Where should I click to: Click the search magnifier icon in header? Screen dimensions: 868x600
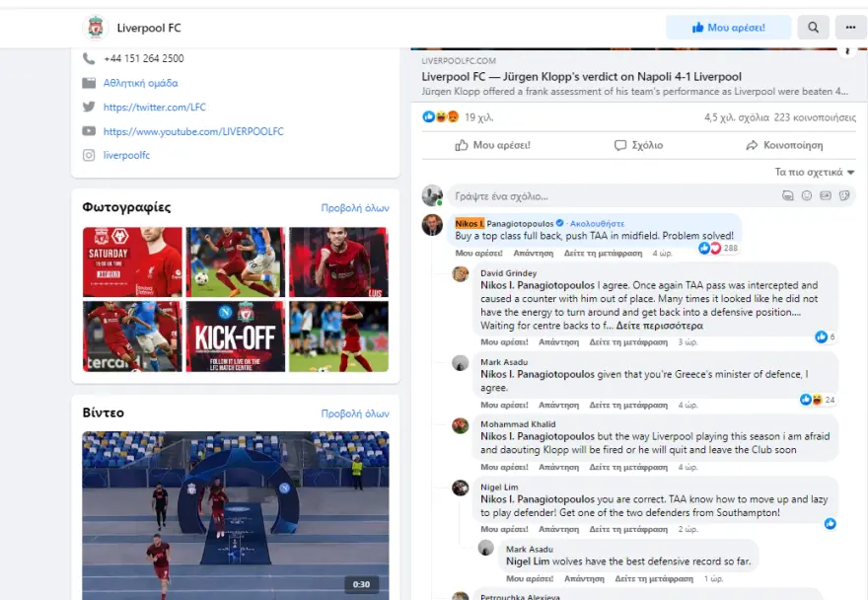point(813,28)
